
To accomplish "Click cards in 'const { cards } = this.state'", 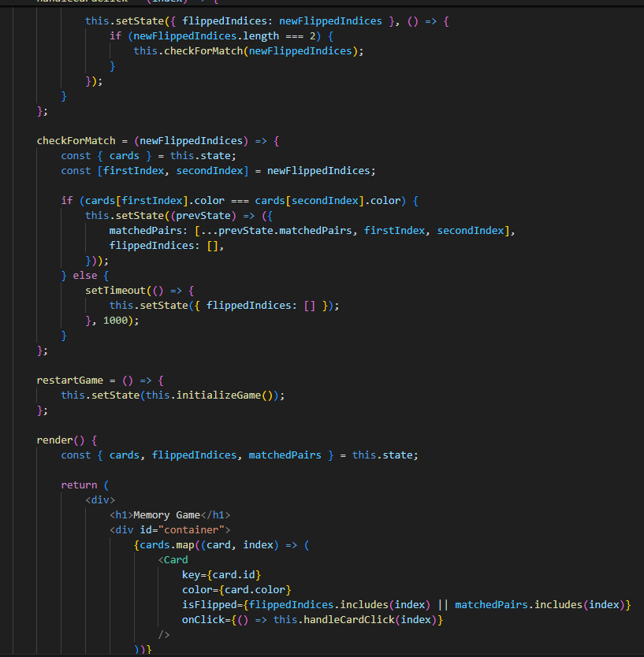I will 124,156.
